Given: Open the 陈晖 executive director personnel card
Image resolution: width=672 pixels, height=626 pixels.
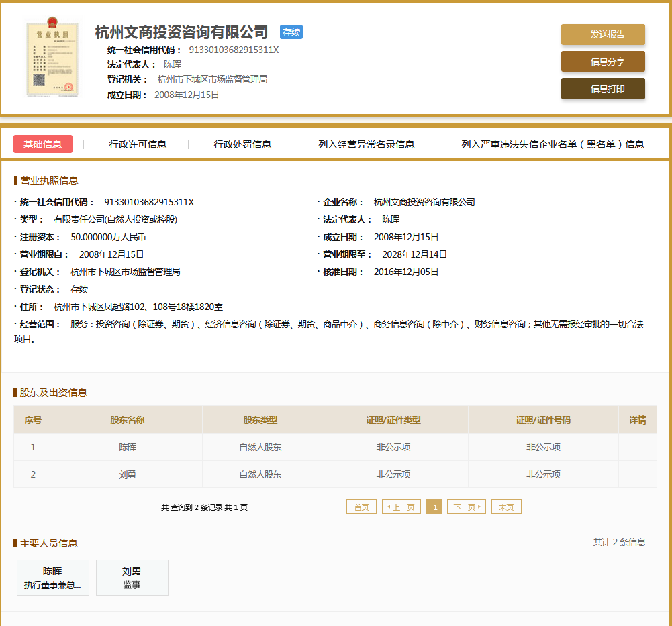Looking at the screenshot, I should coord(52,578).
